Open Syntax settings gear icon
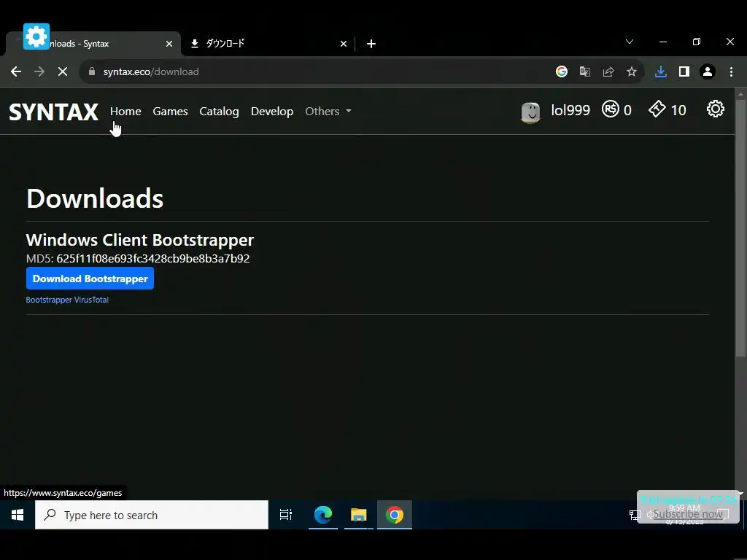This screenshot has height=560, width=747. (x=716, y=109)
